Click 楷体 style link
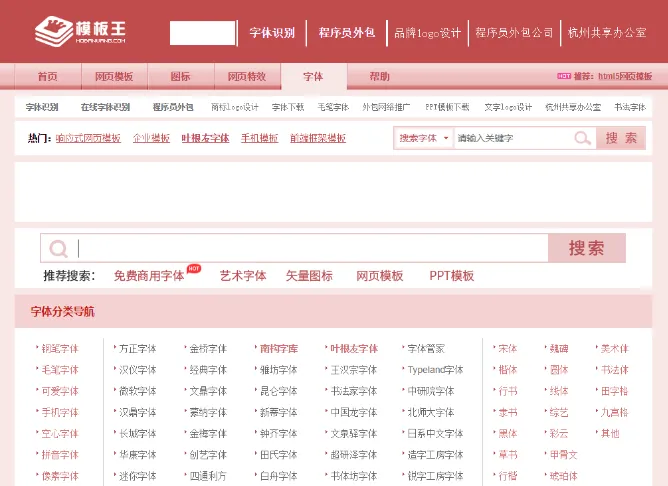This screenshot has height=486, width=668. coord(508,370)
